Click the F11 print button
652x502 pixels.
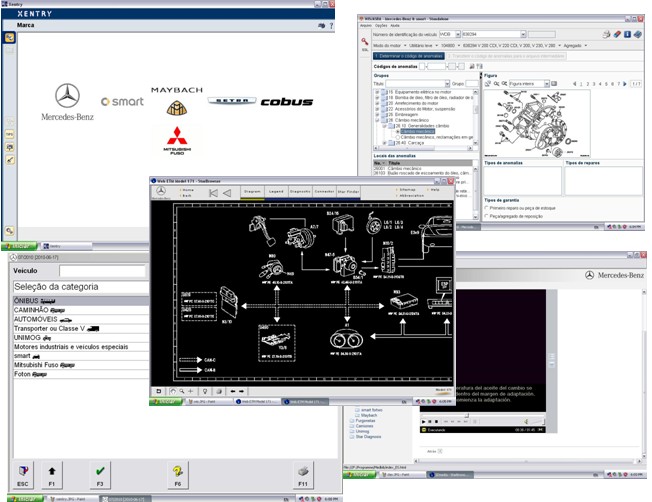click(x=303, y=475)
